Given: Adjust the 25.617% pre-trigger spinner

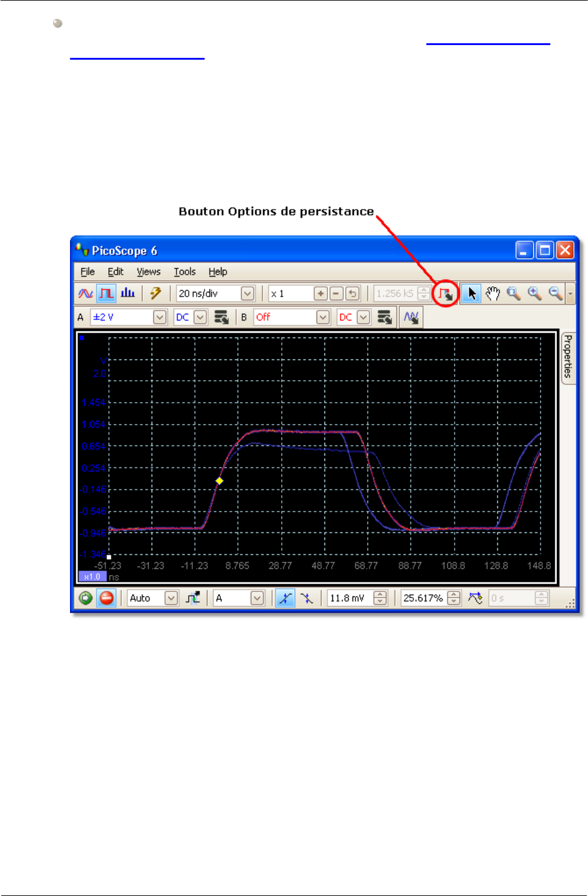Looking at the screenshot, I should (453, 598).
